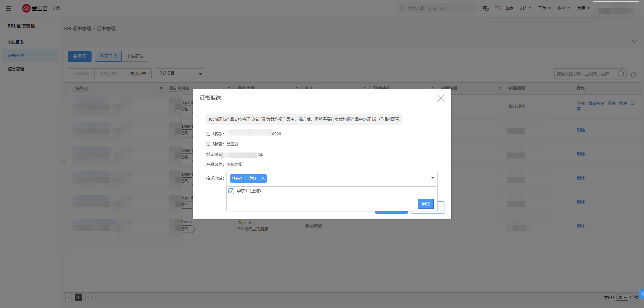
Task: Select 信息管理 in the sidebar
Action: 16,69
